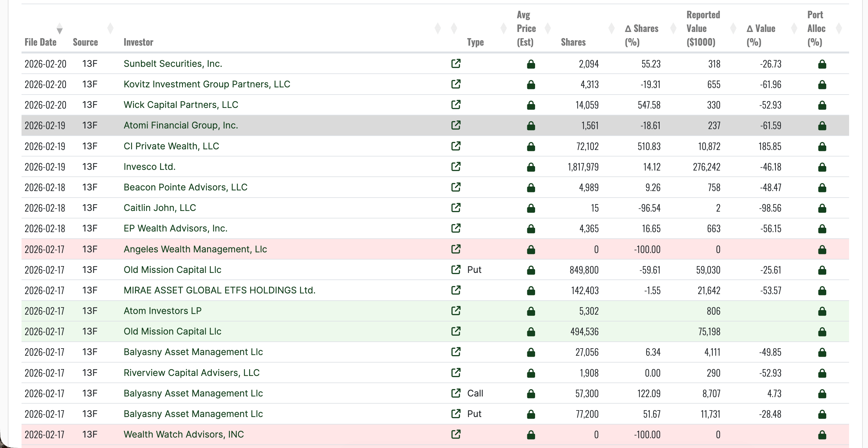Click the external link icon for Invesco Ltd.
868x448 pixels.
tap(456, 167)
